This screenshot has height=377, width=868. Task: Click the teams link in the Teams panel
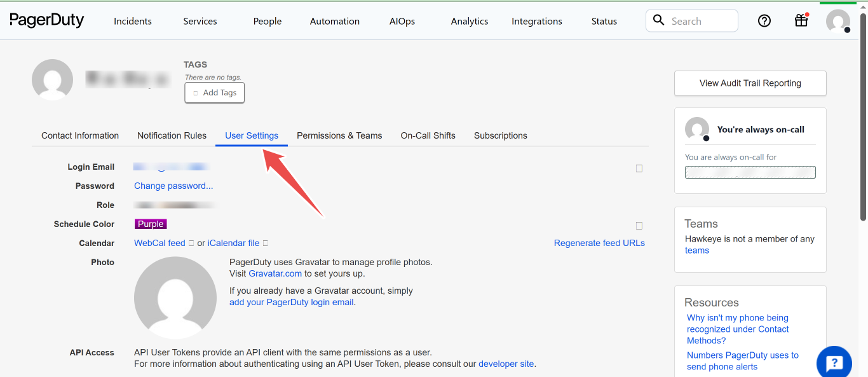point(696,250)
